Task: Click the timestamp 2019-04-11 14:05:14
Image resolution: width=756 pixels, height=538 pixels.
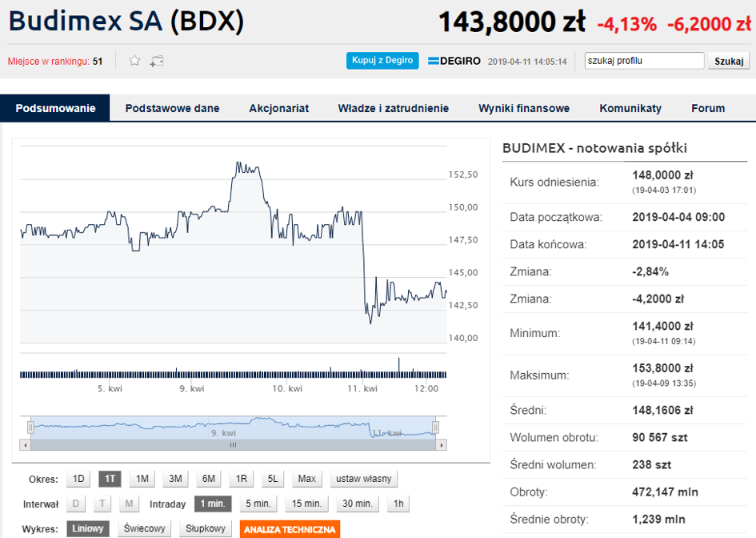Action: click(527, 62)
